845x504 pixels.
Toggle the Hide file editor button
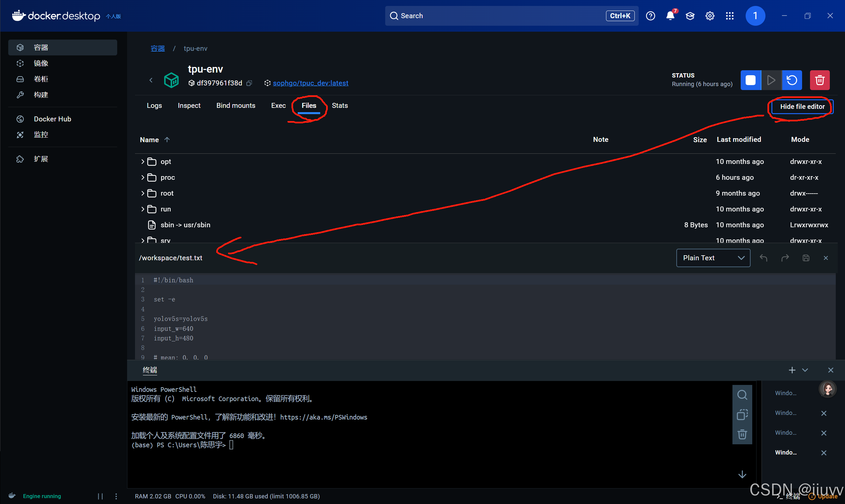pos(802,107)
